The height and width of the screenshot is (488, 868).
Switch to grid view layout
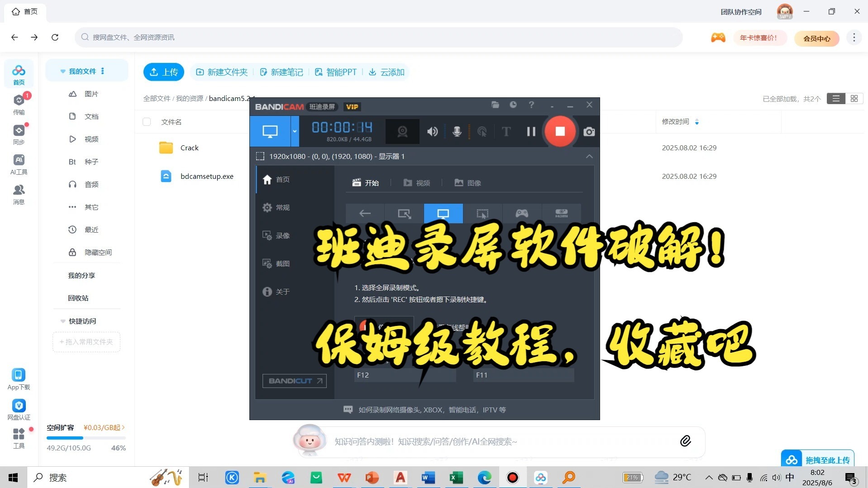pyautogui.click(x=854, y=98)
